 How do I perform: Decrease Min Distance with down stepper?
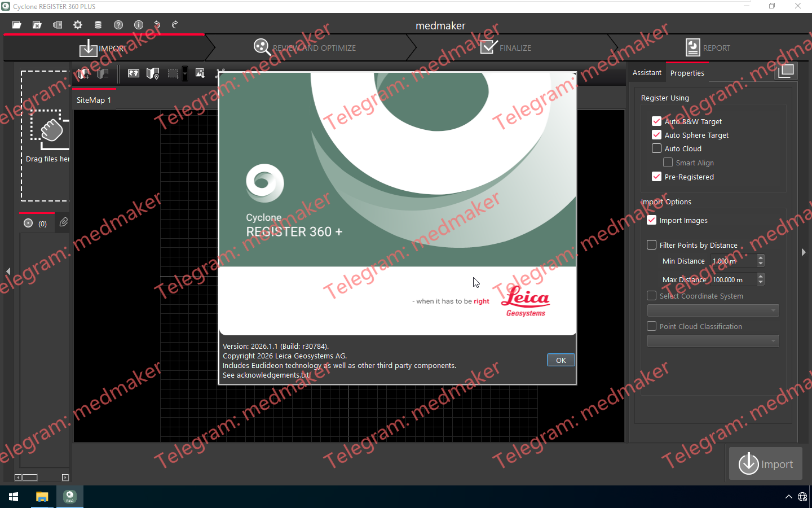click(x=761, y=264)
